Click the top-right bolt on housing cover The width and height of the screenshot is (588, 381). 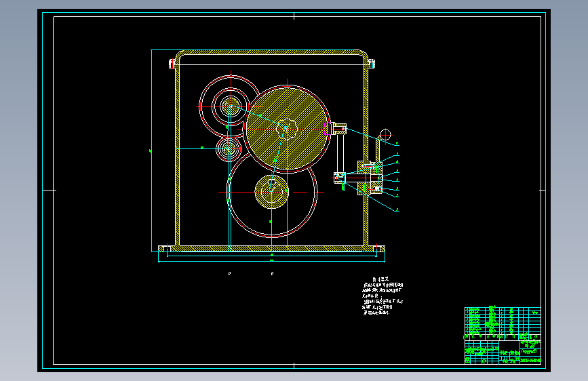click(372, 64)
